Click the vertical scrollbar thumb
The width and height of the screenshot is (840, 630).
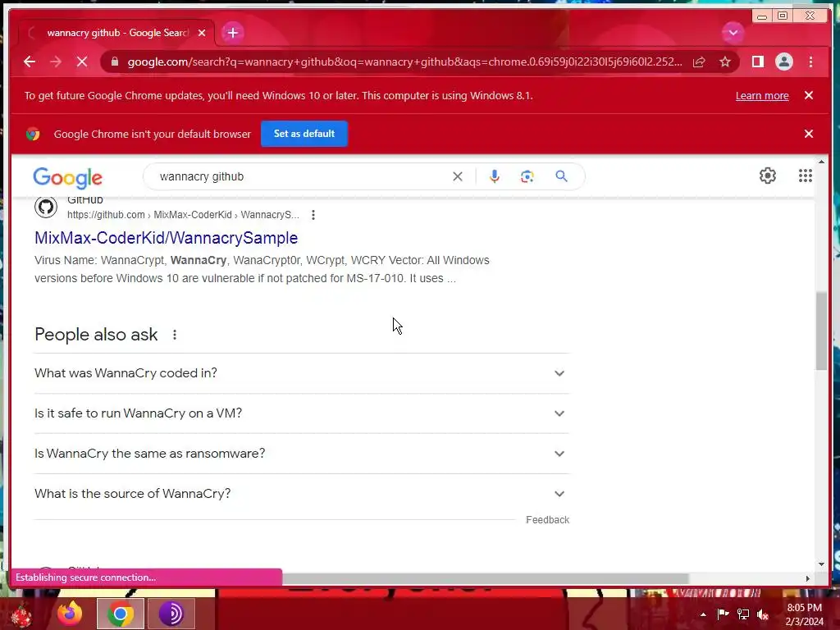(x=821, y=331)
